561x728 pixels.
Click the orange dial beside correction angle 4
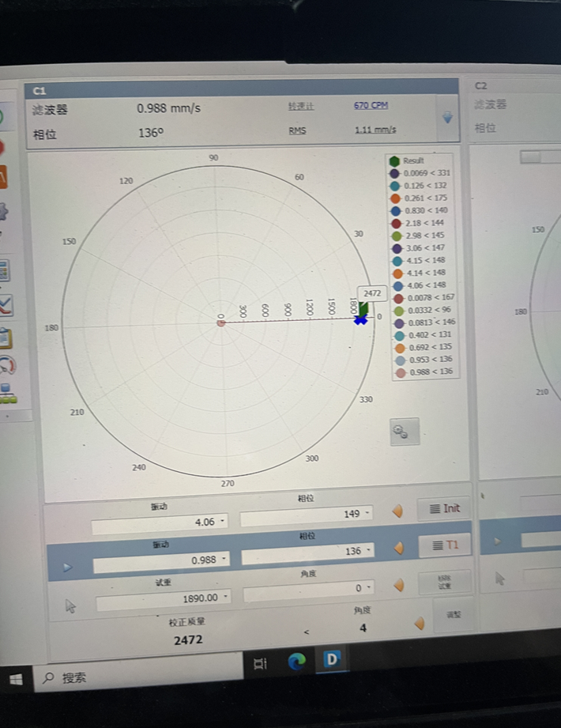(420, 624)
